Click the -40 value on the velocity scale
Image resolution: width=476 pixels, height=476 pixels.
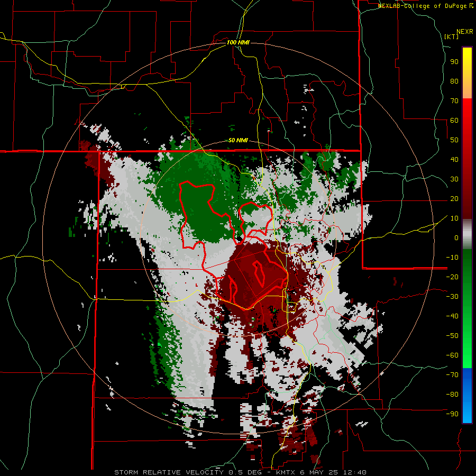452,316
